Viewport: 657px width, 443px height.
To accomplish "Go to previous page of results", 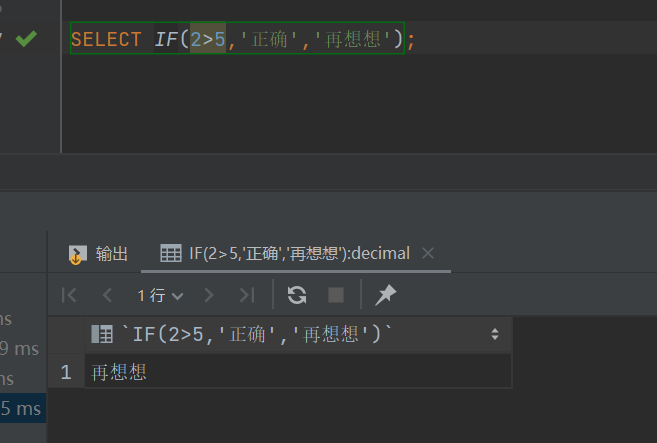I will (107, 295).
